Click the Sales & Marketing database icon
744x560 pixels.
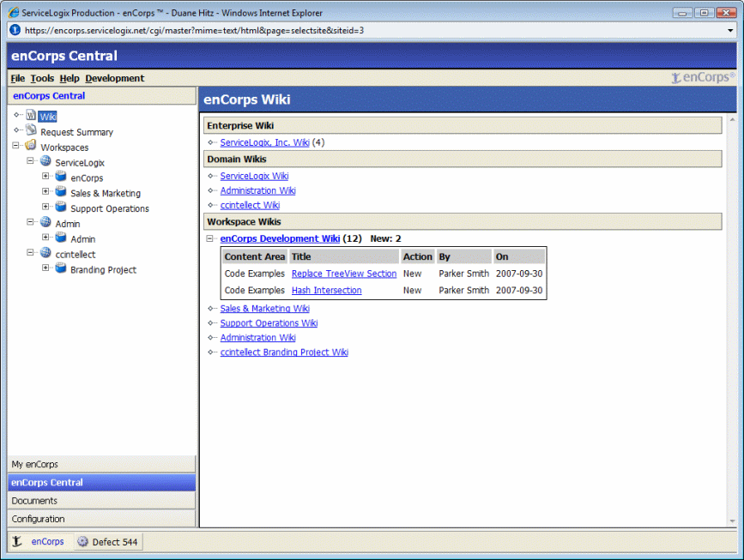(x=61, y=191)
